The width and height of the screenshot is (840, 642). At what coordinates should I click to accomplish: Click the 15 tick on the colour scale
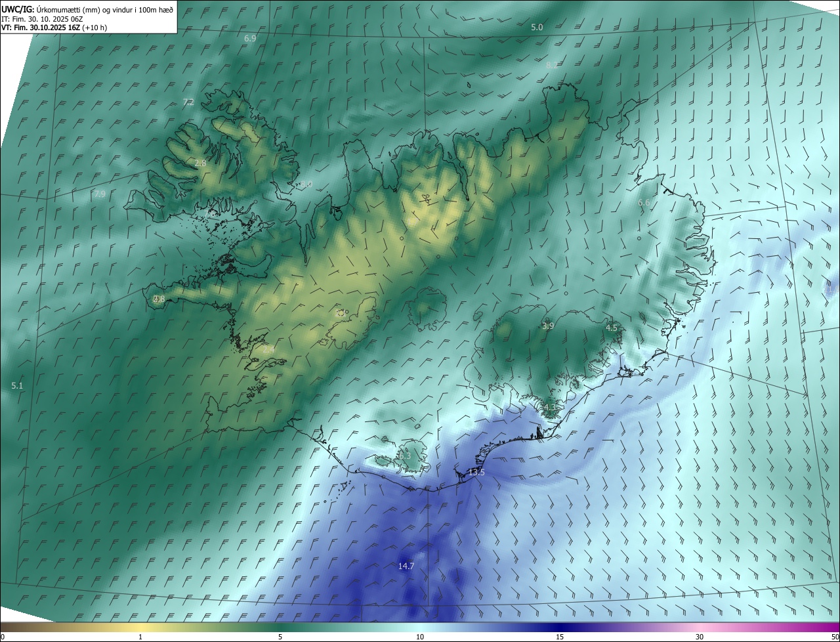coord(560,637)
